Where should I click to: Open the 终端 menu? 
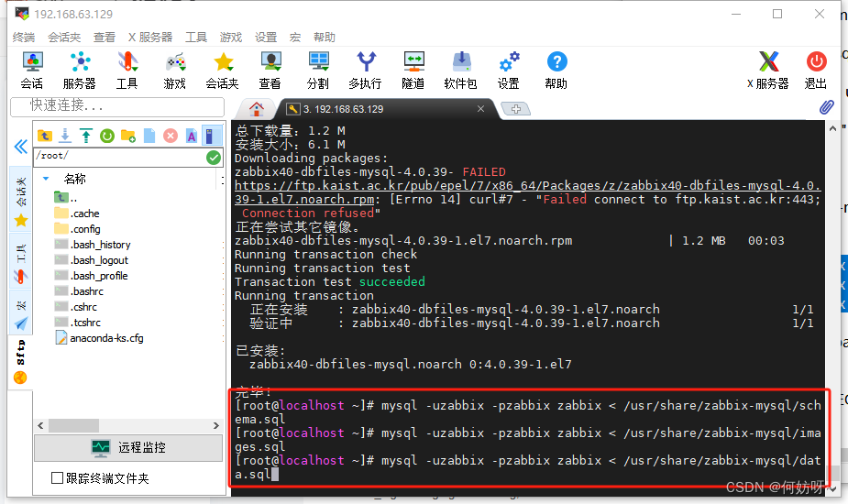click(24, 38)
